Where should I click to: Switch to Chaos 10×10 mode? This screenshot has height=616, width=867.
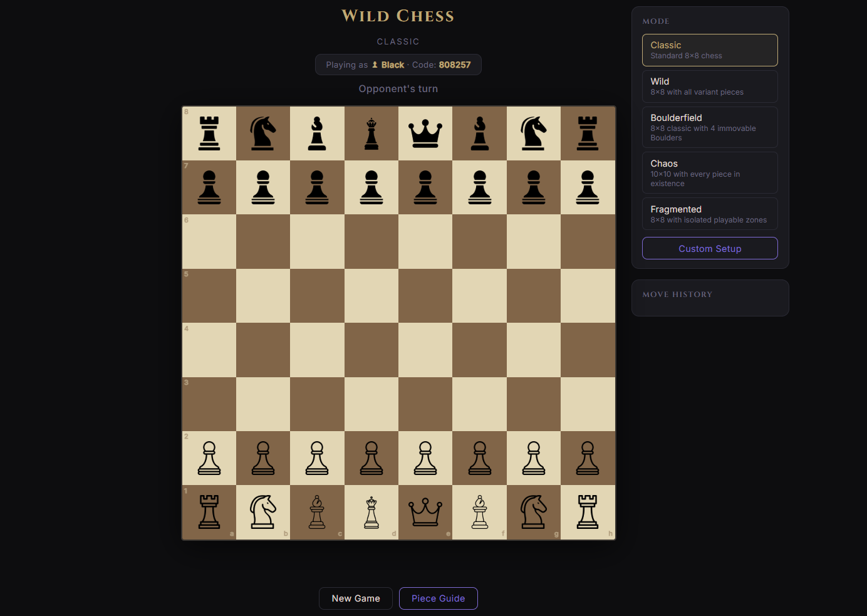tap(710, 173)
